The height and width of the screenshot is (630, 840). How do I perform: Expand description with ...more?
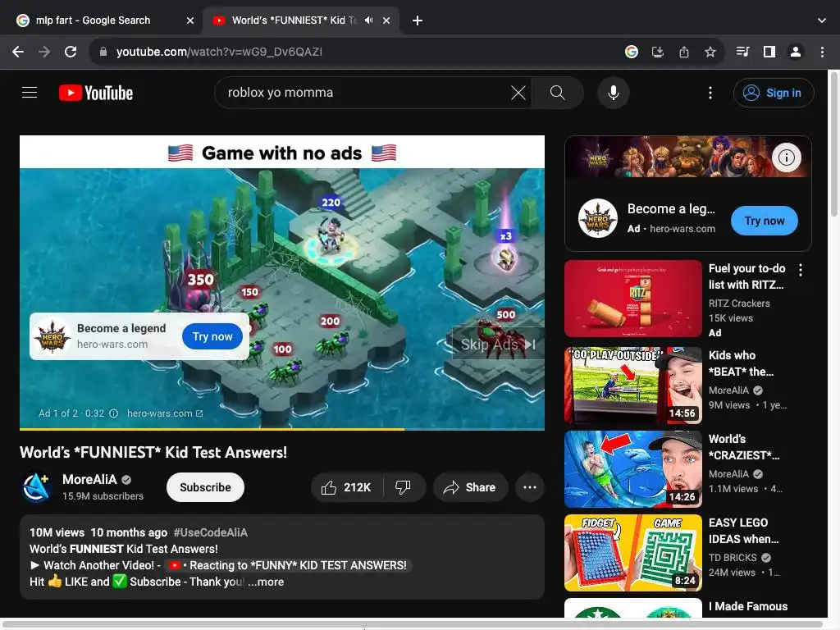click(x=266, y=582)
